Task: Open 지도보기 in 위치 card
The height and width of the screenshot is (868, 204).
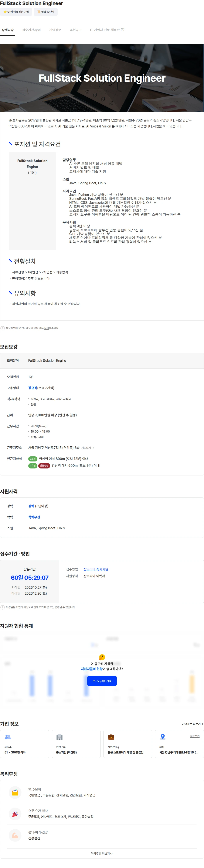Action: [x=194, y=736]
